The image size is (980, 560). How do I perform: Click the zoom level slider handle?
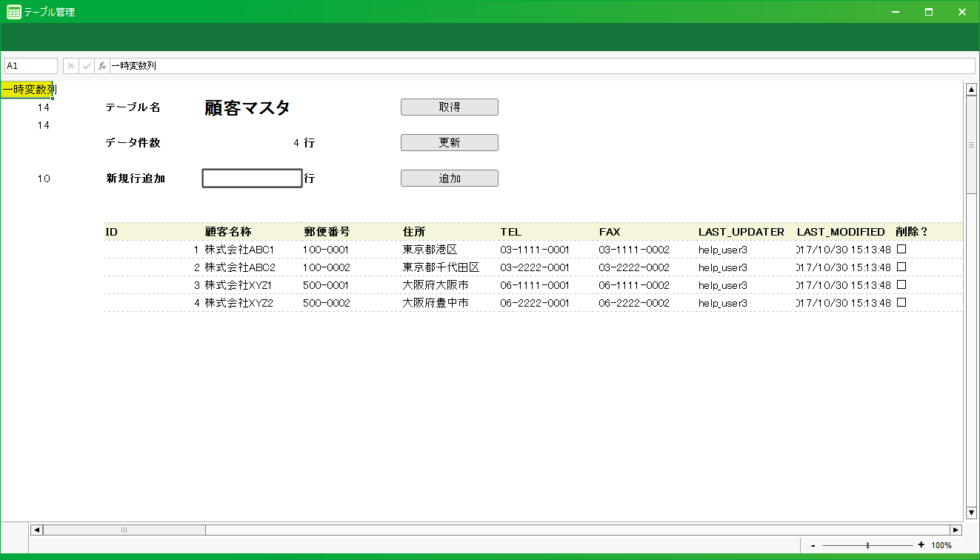867,545
